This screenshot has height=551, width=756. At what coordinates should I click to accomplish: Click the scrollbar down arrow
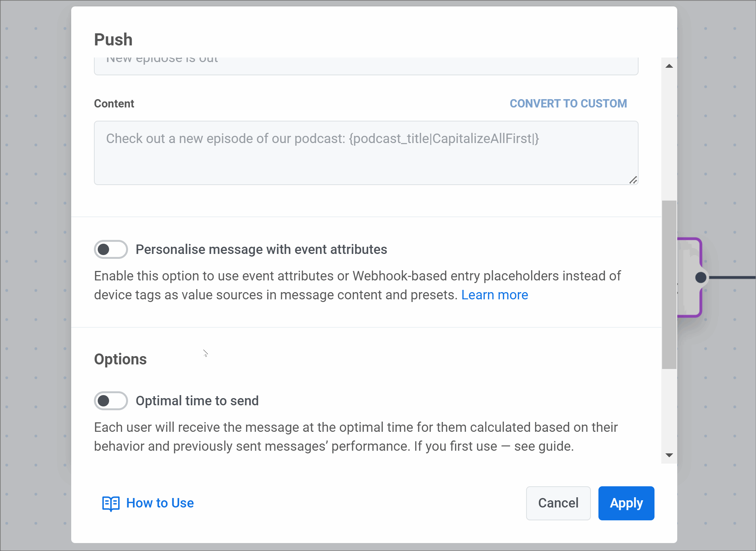(669, 455)
